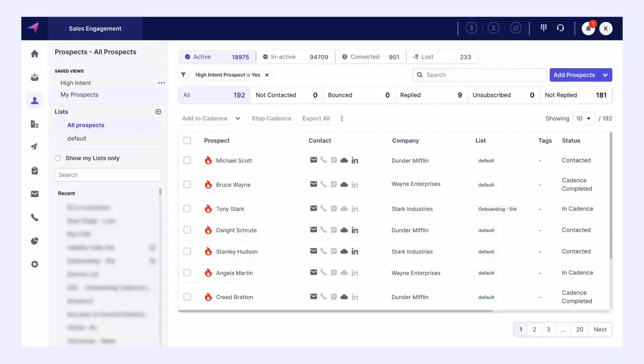
Task: Open the Home dashboard from the sidebar
Action: pyautogui.click(x=34, y=53)
